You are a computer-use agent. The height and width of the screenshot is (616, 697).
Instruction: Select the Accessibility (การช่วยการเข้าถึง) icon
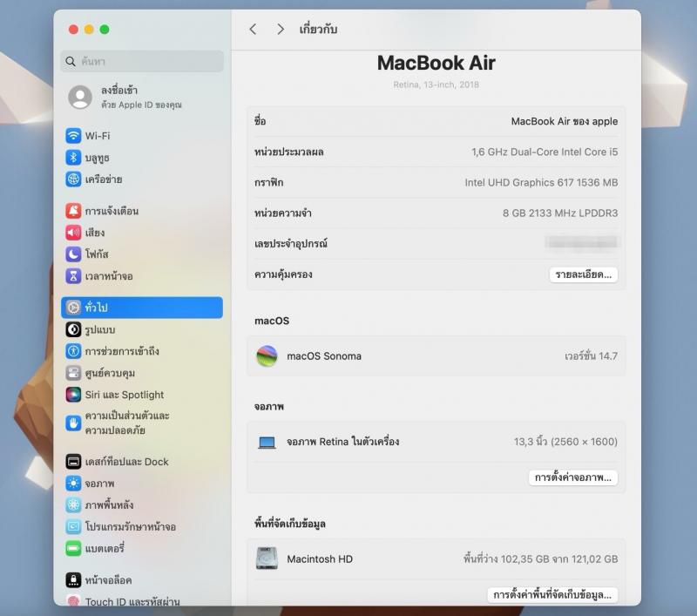pyautogui.click(x=73, y=351)
